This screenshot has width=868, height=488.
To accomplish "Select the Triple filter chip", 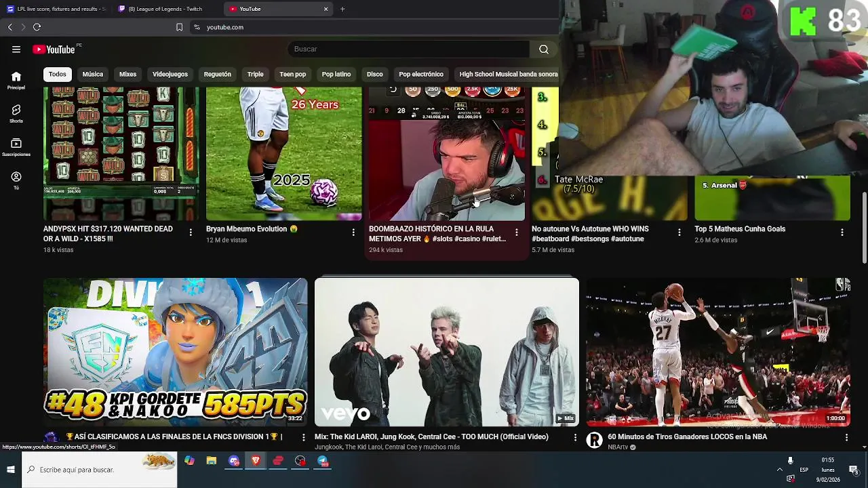I will point(255,74).
